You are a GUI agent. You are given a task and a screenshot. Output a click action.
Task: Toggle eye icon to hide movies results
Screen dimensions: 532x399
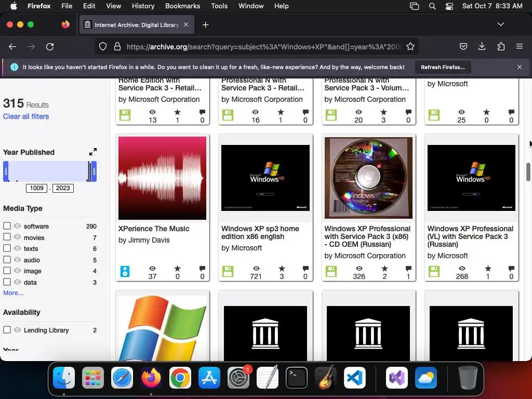coord(17,237)
